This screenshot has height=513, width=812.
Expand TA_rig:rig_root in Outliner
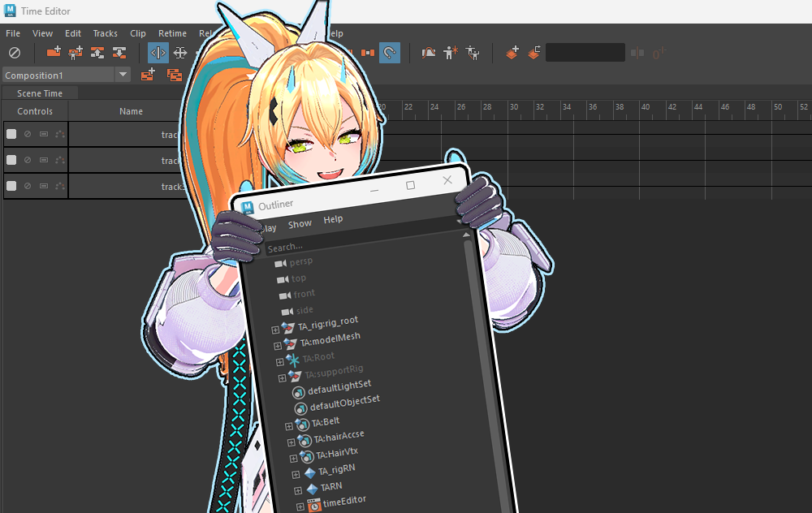pos(275,330)
